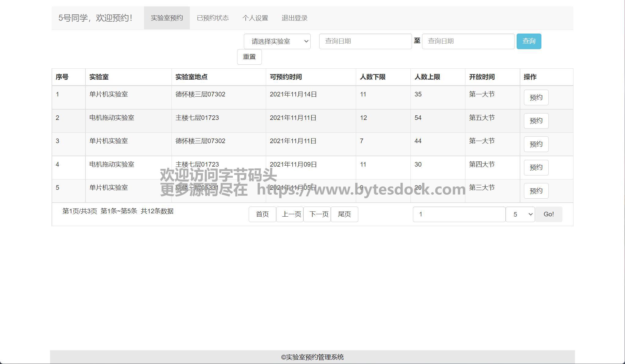Open the 个人设置 menu item
This screenshot has height=364, width=625.
coord(255,18)
